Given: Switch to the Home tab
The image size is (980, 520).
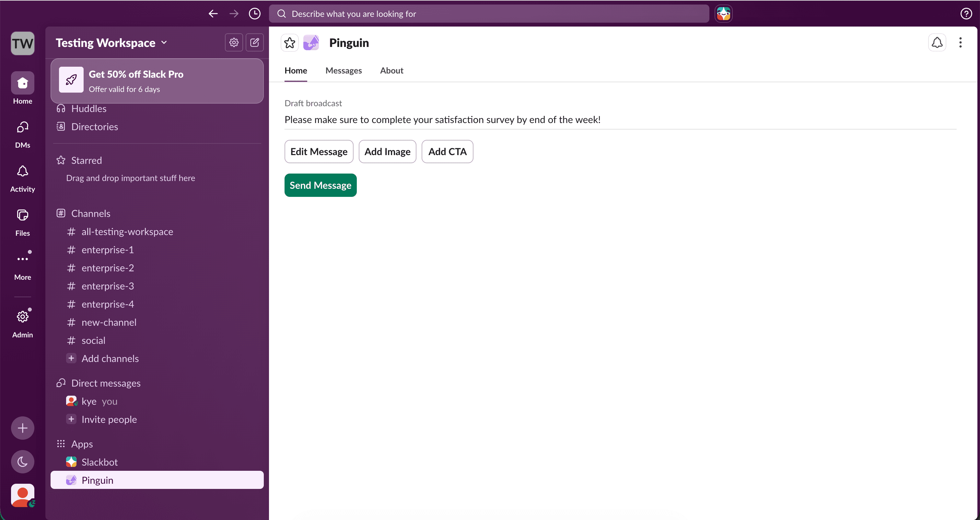Looking at the screenshot, I should pos(296,71).
